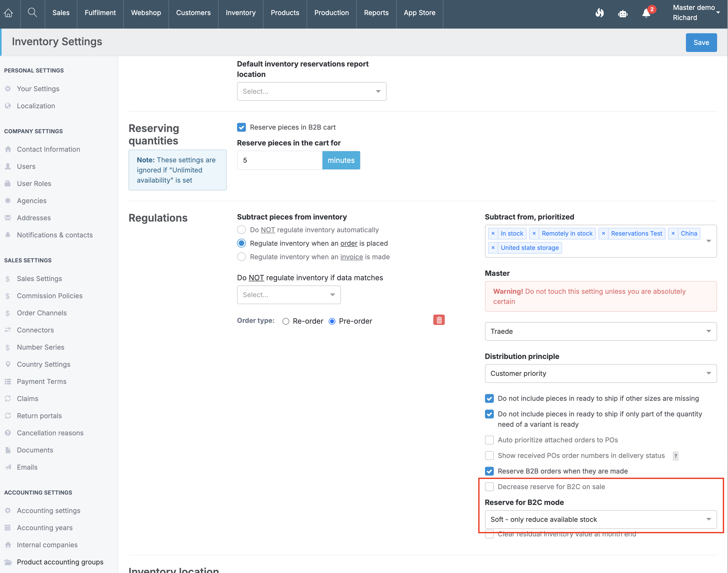Open Payment Terms
Viewport: 728px width, 573px height.
tap(42, 382)
